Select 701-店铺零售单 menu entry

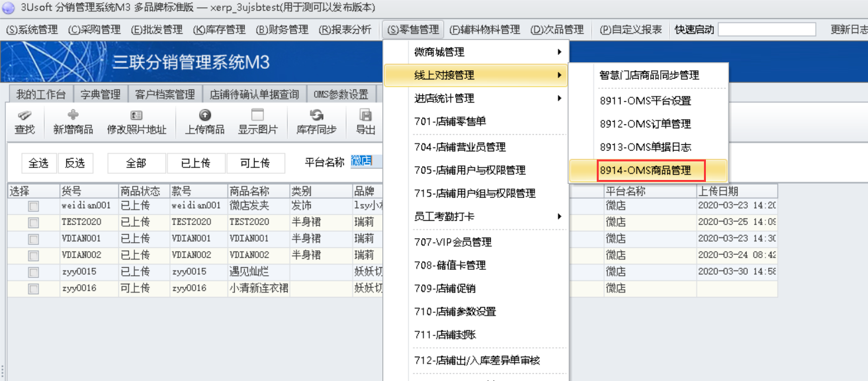(x=475, y=122)
